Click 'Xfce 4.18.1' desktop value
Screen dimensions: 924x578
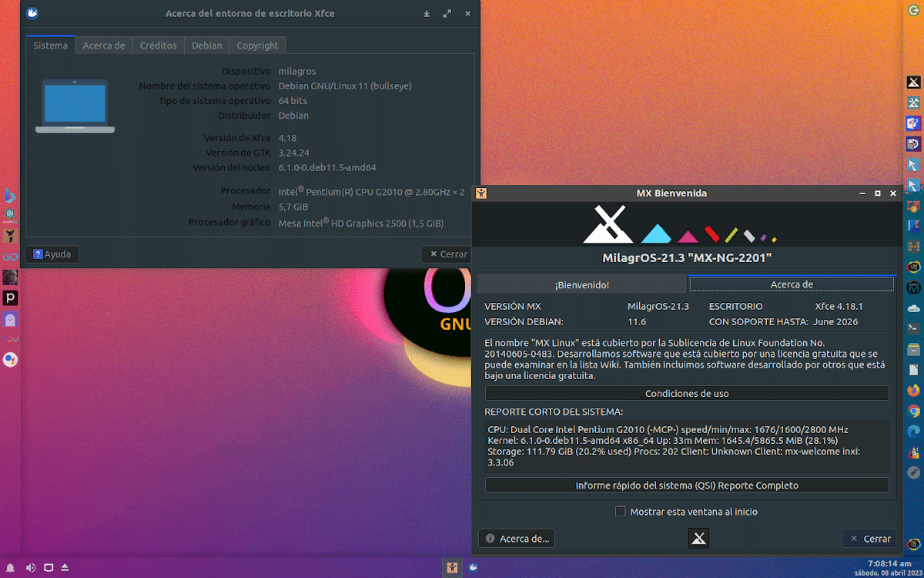tap(839, 307)
